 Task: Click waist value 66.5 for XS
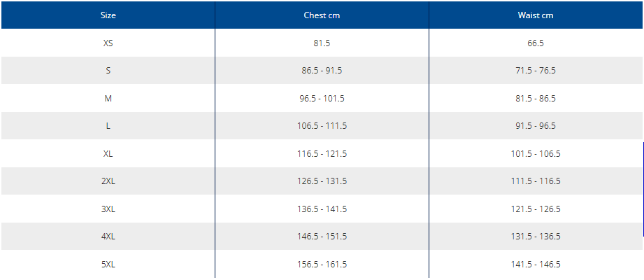[536, 43]
